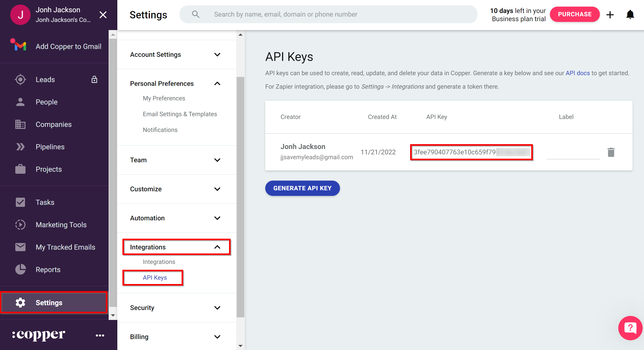
Task: Expand the Security section
Action: [x=176, y=308]
